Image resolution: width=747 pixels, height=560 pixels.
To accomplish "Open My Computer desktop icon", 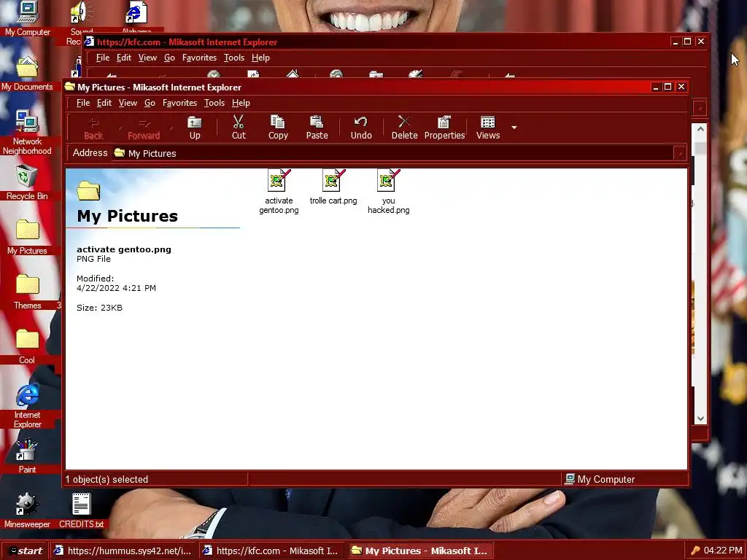I will tap(27, 19).
